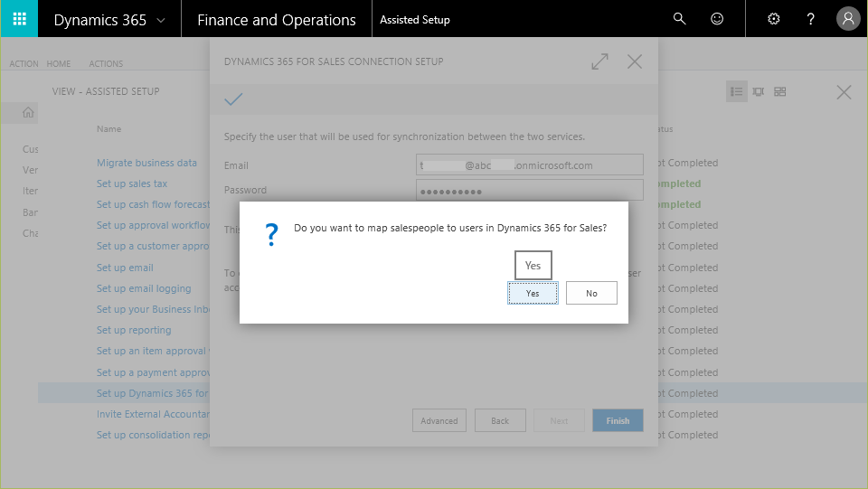Click the Finish button

618,420
